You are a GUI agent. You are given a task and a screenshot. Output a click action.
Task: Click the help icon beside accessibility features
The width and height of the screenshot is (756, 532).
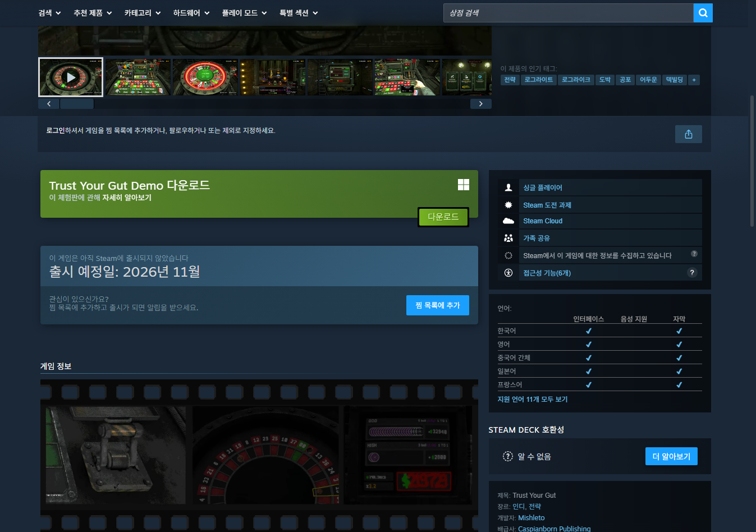(x=692, y=273)
